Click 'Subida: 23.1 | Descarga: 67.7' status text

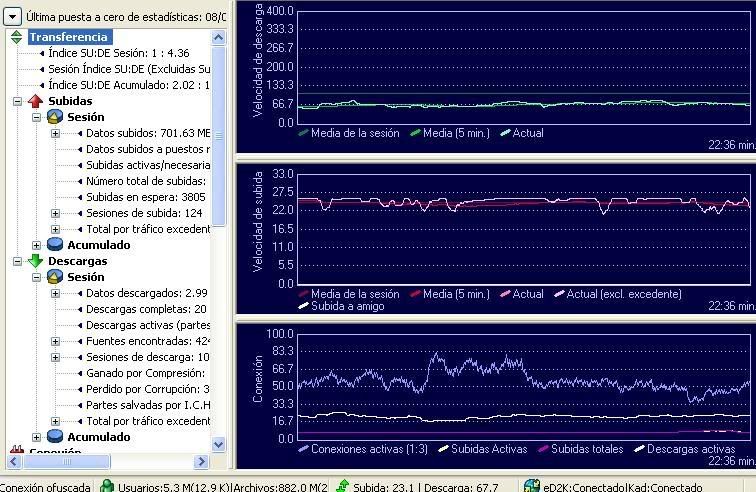tap(426, 487)
